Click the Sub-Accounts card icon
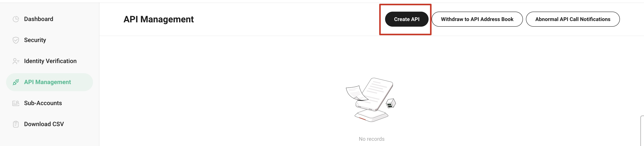The width and height of the screenshot is (644, 146). 16,103
